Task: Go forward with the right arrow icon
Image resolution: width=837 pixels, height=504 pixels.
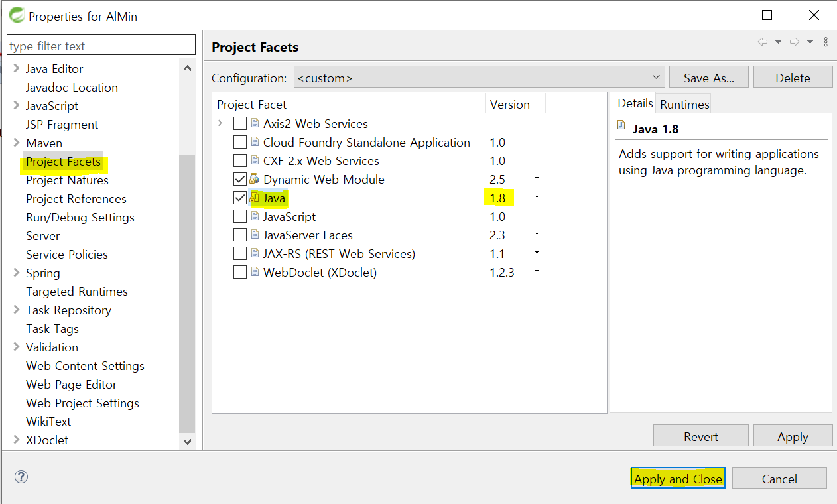Action: click(795, 42)
